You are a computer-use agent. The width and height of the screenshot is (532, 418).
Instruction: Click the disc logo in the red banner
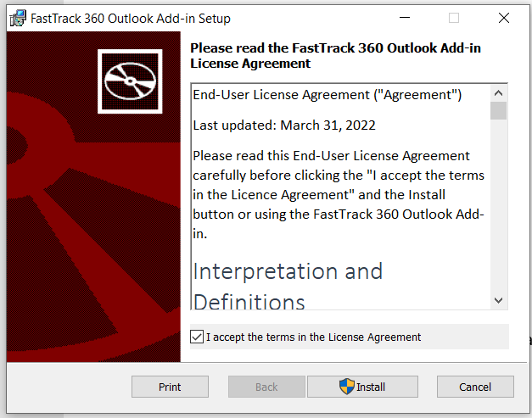130,81
